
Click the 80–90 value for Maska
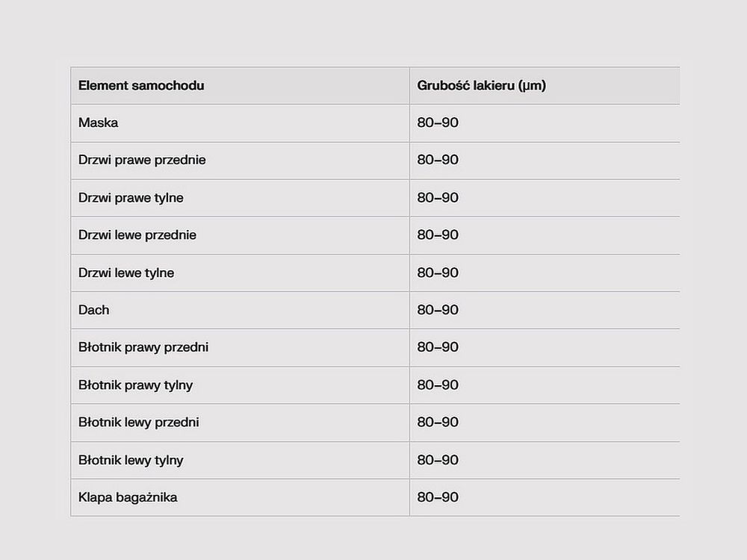(437, 123)
